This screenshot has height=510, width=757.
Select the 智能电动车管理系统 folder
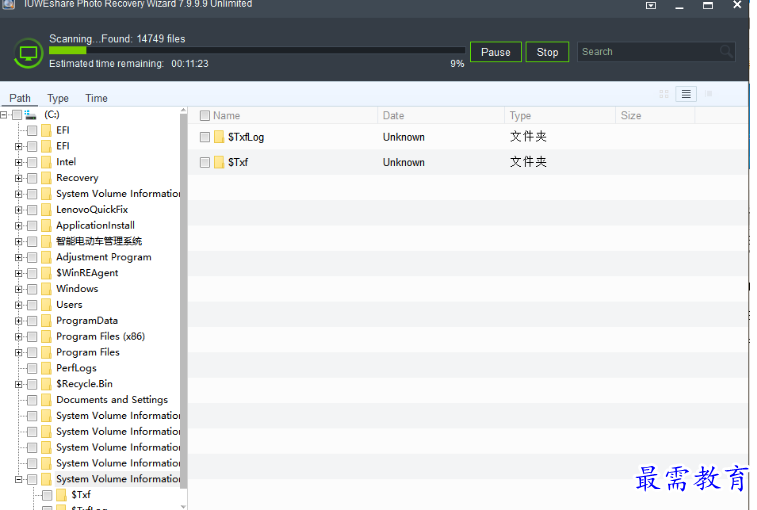point(99,241)
